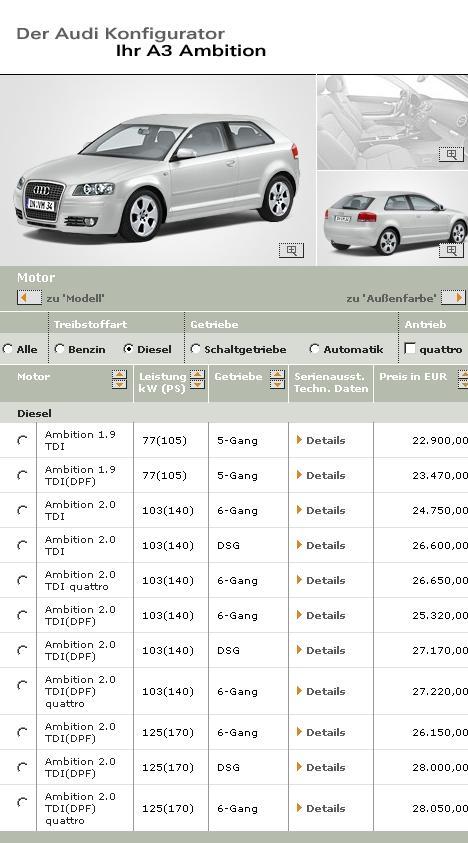Zoom the rear car view image
Viewport: 468px width, 843px height.
click(x=451, y=250)
